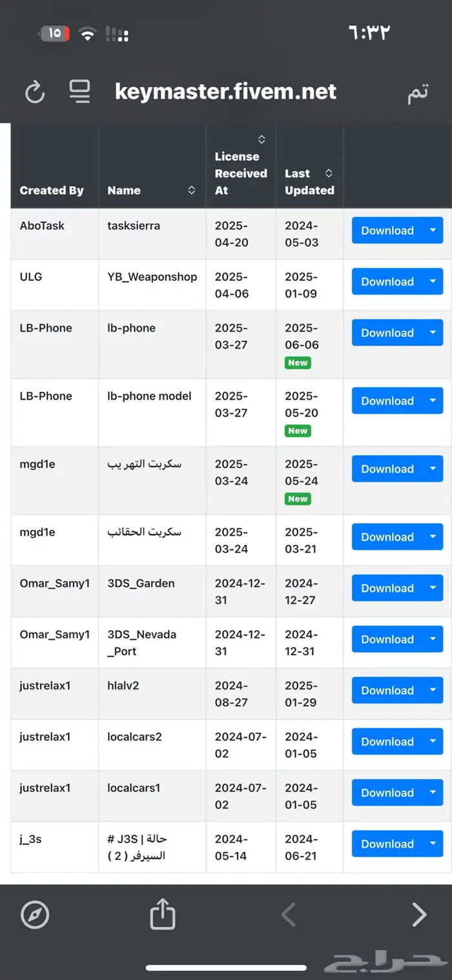Download the hlalv2 resource

tap(387, 690)
